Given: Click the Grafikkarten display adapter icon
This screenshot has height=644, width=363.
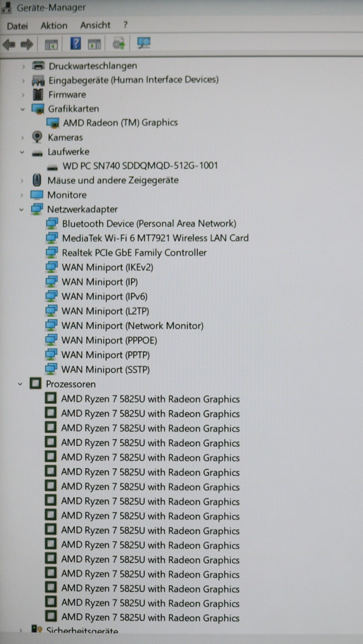Looking at the screenshot, I should pyautogui.click(x=38, y=109).
